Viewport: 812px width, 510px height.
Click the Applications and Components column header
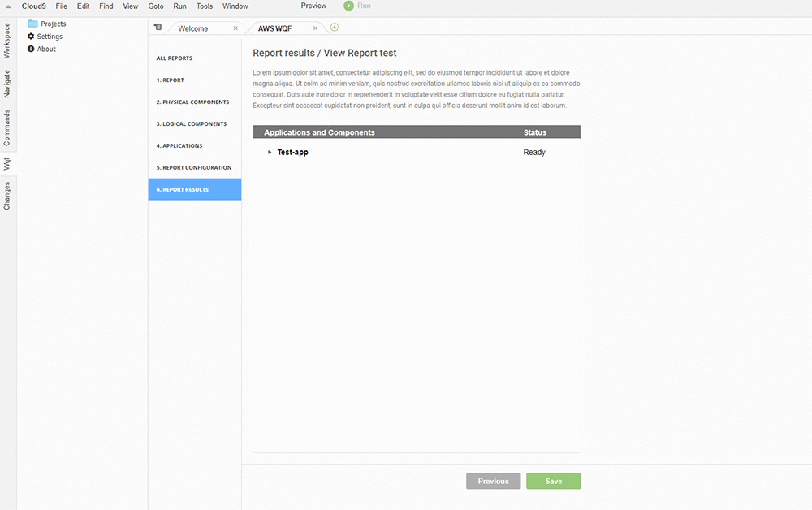click(x=319, y=132)
